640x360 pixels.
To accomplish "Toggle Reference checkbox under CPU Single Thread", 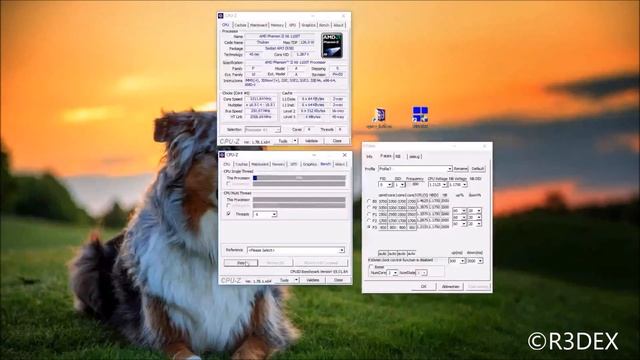I will (229, 184).
